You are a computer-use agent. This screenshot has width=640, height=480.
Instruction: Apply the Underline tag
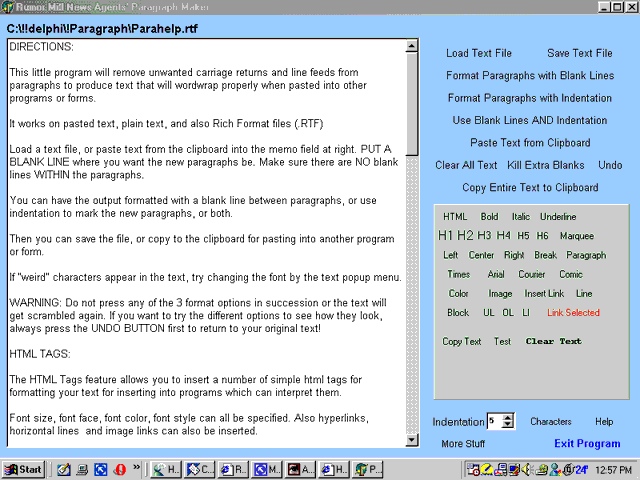558,217
